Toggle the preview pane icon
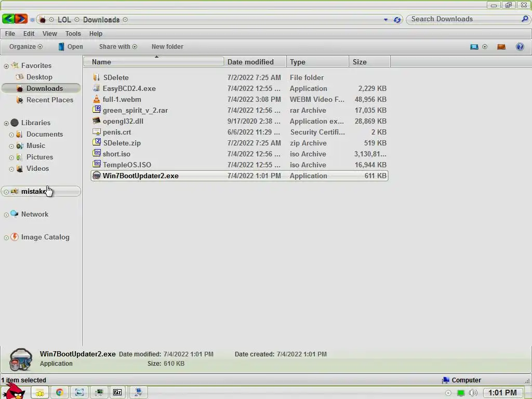This screenshot has height=399, width=532. tap(501, 47)
